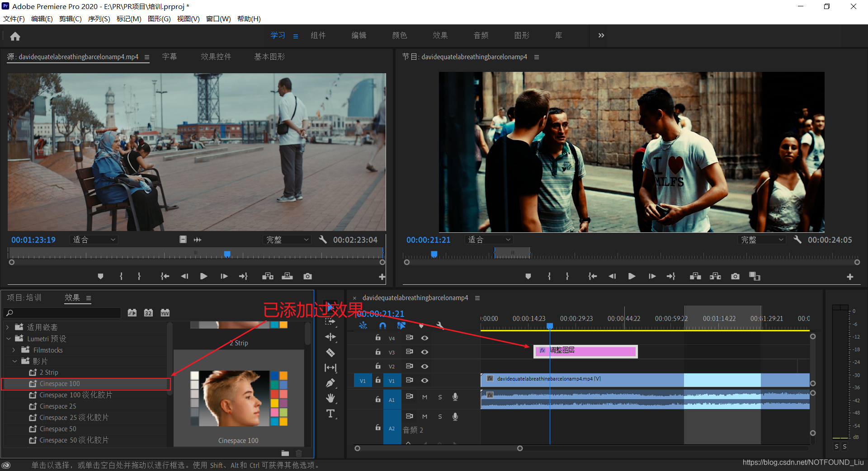Image resolution: width=868 pixels, height=471 pixels.
Task: Hide track V1 with eye icon
Action: pos(425,381)
